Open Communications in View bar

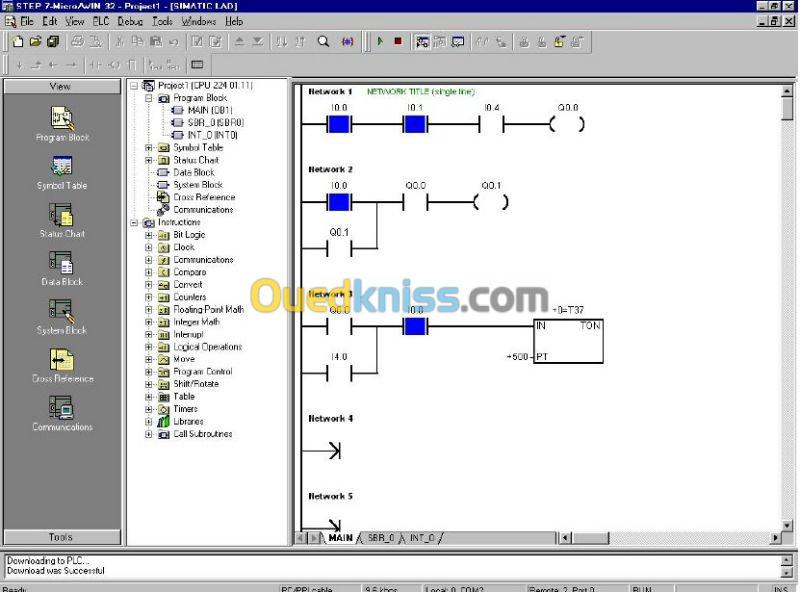tap(62, 414)
